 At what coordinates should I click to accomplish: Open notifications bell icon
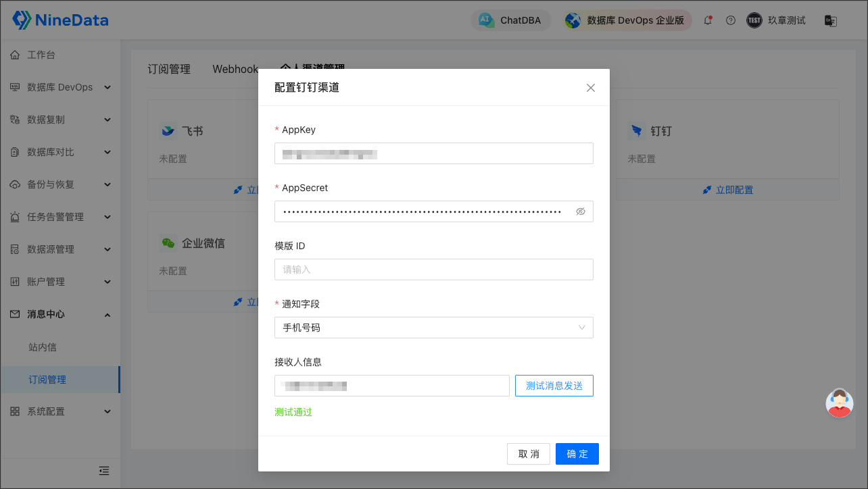(708, 20)
